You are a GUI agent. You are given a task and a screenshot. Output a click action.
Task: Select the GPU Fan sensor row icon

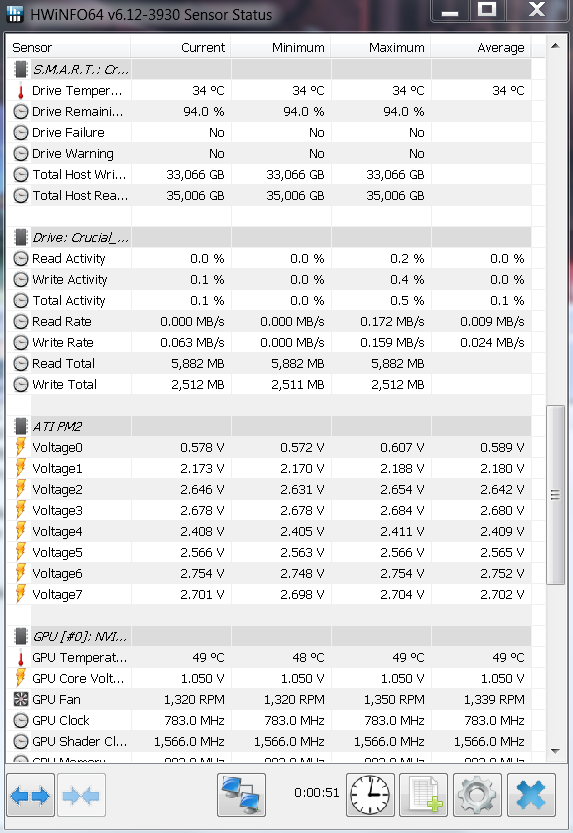(21, 699)
